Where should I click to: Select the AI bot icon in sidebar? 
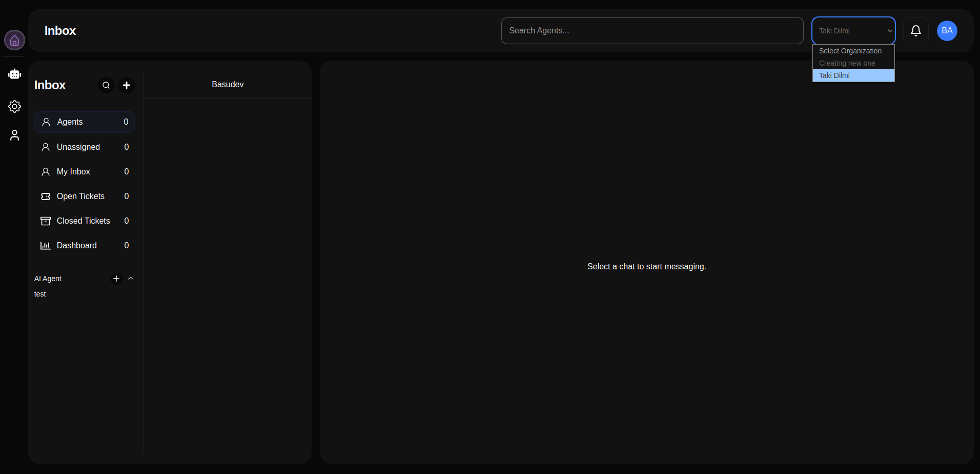tap(14, 74)
